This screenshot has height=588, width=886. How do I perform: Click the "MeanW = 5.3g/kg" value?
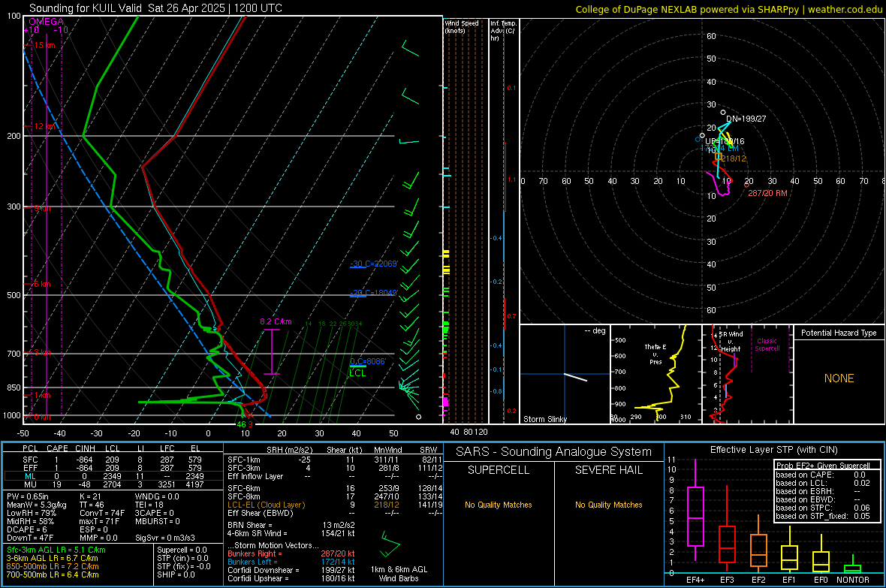(x=36, y=505)
